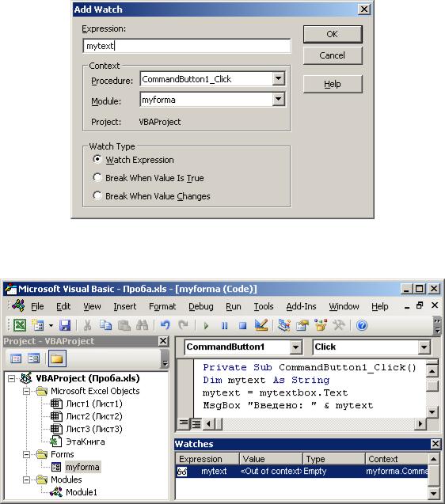This screenshot has height=504, width=445.
Task: Select Break When Value Is True option
Action: pyautogui.click(x=97, y=177)
